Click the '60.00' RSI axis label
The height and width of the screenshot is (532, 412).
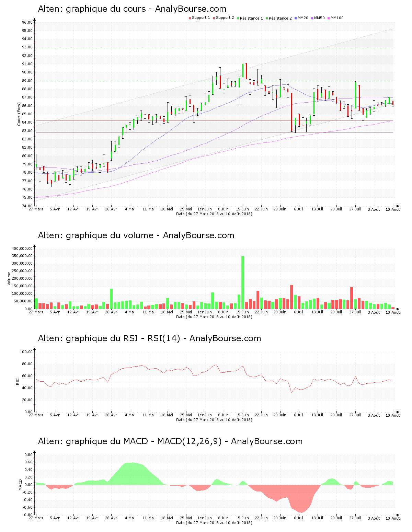[x=27, y=376]
